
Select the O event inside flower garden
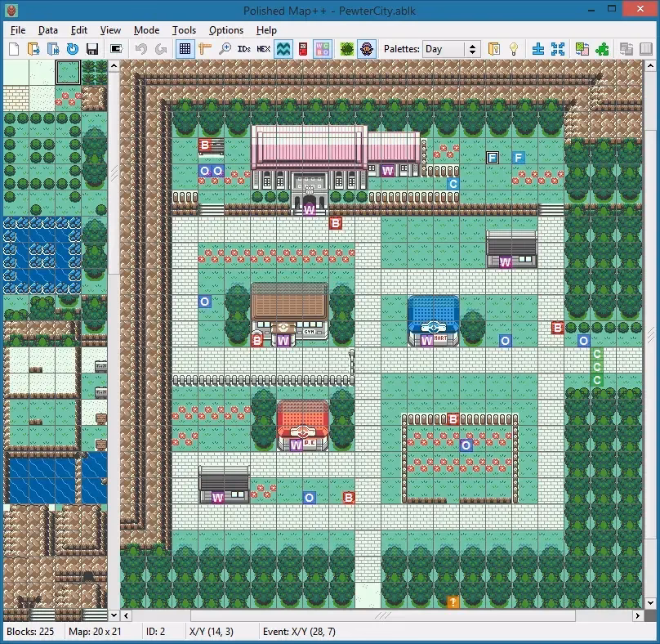(x=466, y=445)
